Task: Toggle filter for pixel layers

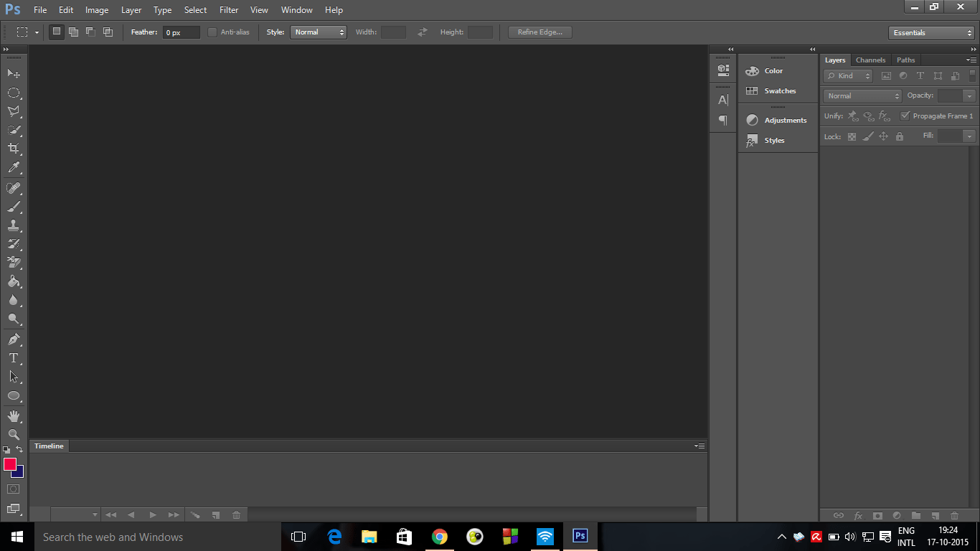Action: pyautogui.click(x=886, y=75)
